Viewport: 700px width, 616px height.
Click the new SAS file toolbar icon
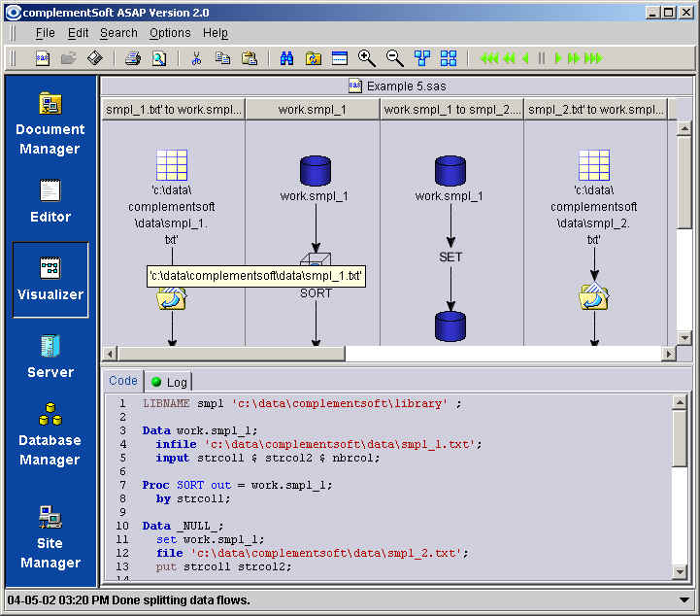pos(43,58)
